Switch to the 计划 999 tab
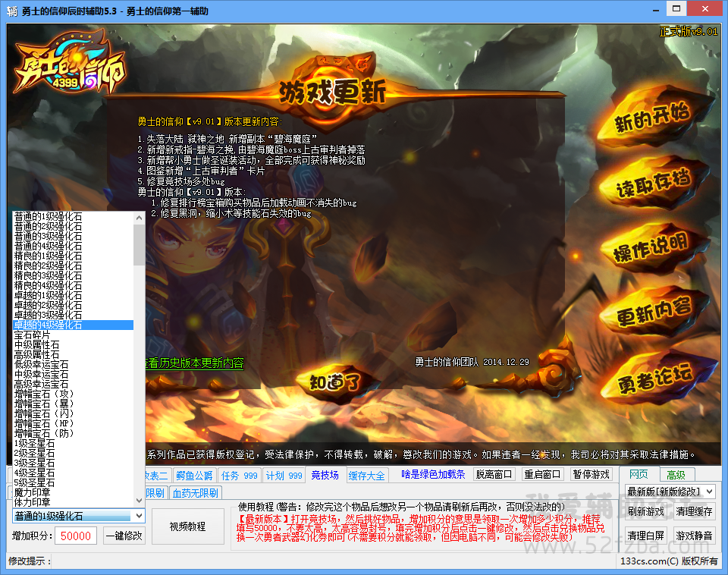Viewport: 728px width, 575px height. 284,476
